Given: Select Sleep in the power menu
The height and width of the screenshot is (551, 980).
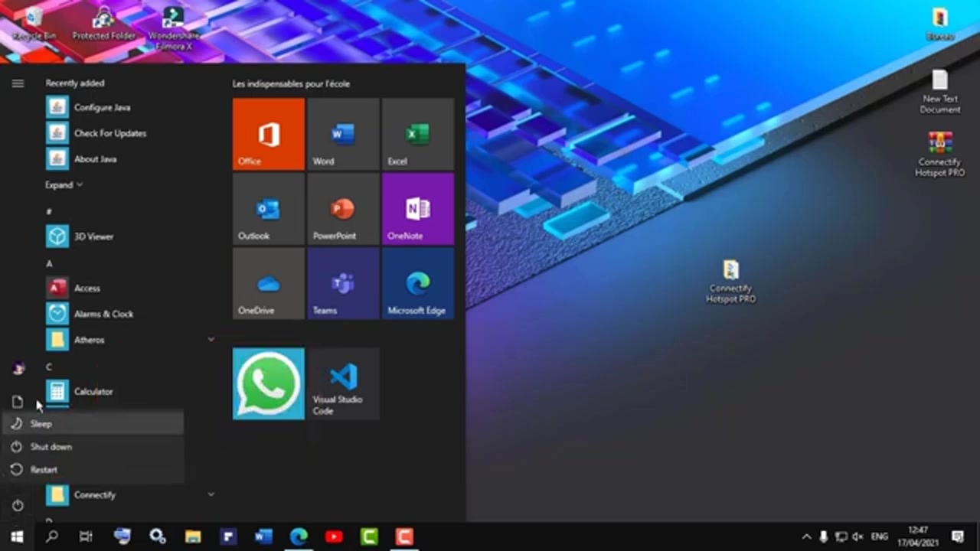Looking at the screenshot, I should pyautogui.click(x=93, y=423).
